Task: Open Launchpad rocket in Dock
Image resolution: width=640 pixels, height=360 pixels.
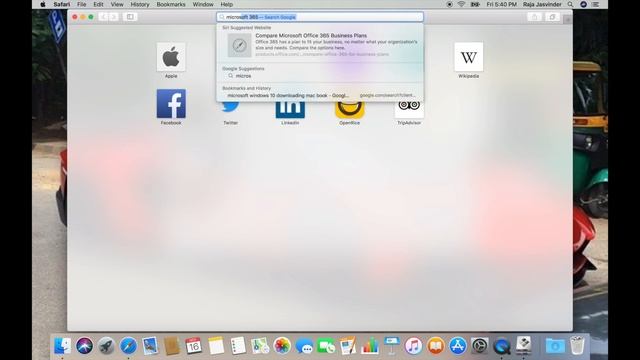Action: point(106,346)
